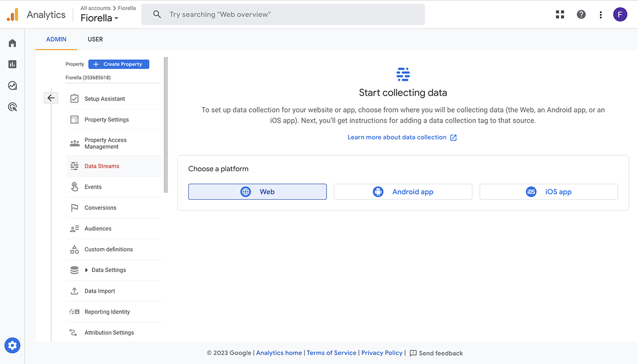This screenshot has width=638, height=364.
Task: Click the Create Property button
Action: 119,64
